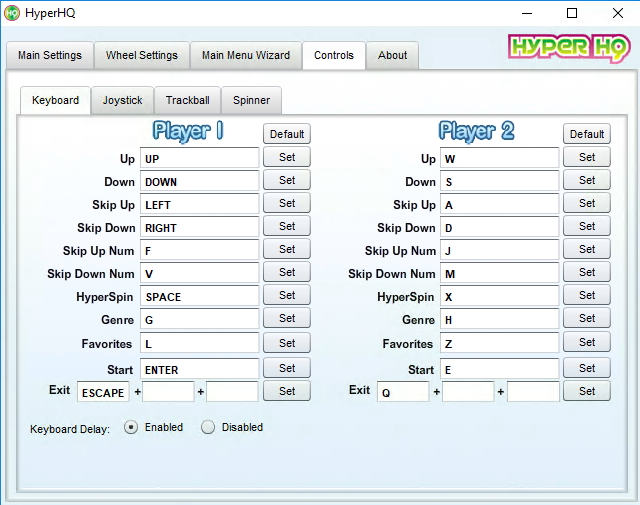Set the Player 1 HyperSpin key
Viewport: 640px width, 505px height.
point(287,295)
